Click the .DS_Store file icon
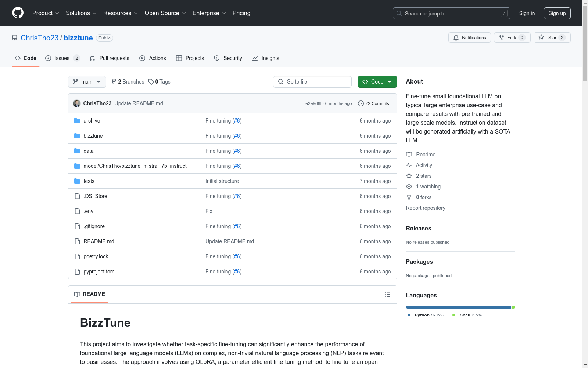This screenshot has width=588, height=368. [77, 196]
